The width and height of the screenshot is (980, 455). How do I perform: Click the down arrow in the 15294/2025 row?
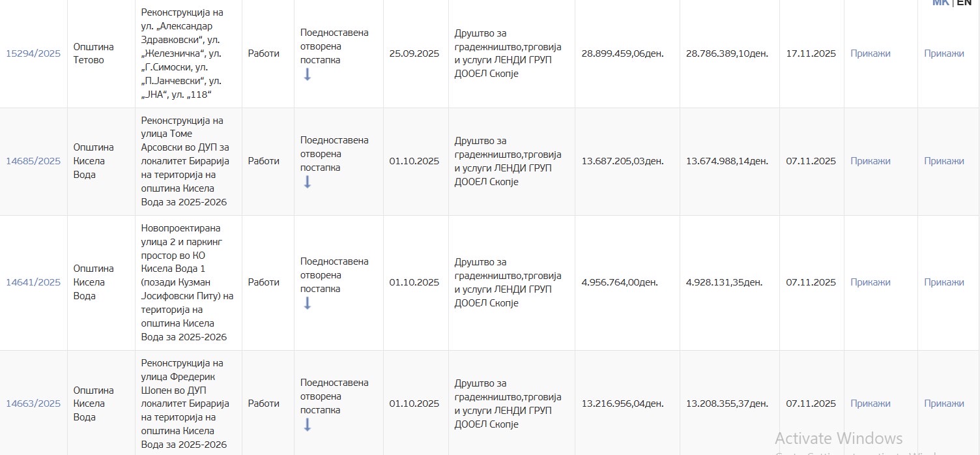[x=307, y=74]
